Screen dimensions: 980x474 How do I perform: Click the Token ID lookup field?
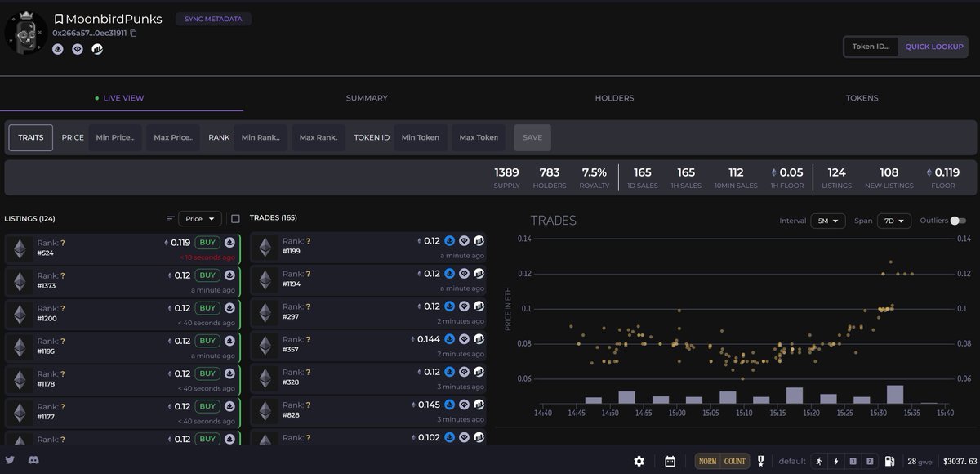point(871,47)
